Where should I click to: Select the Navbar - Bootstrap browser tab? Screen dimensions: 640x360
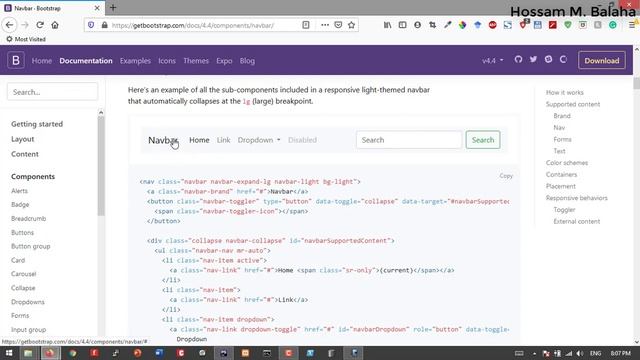(52, 8)
